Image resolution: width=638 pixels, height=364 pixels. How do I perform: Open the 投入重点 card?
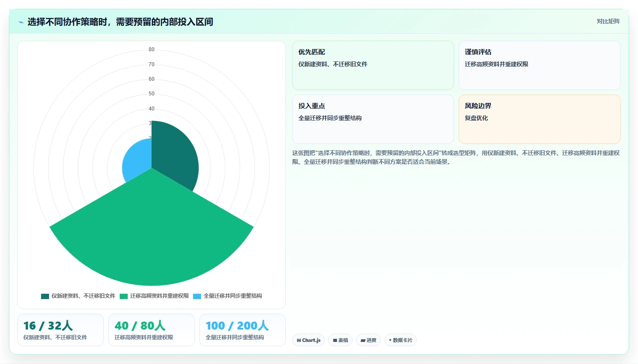(x=373, y=119)
